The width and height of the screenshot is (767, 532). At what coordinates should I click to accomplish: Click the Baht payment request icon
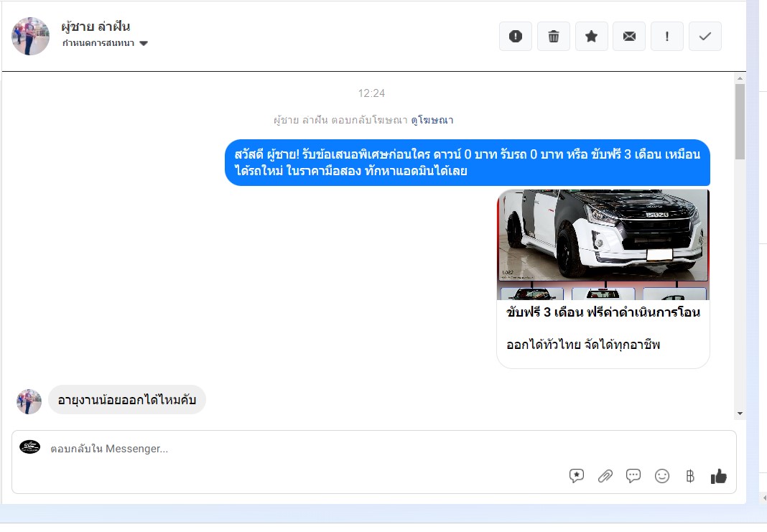click(690, 476)
